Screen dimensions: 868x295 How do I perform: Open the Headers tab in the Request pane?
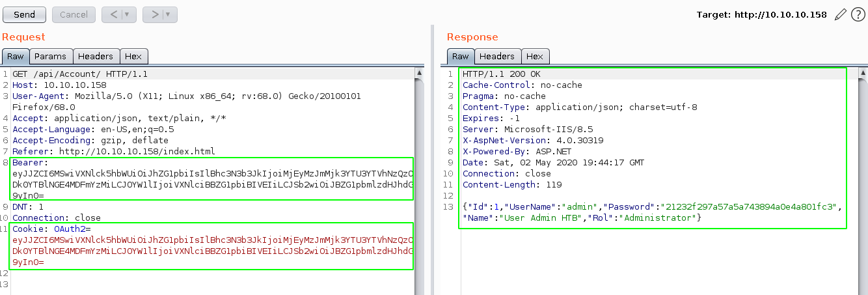[x=96, y=57]
